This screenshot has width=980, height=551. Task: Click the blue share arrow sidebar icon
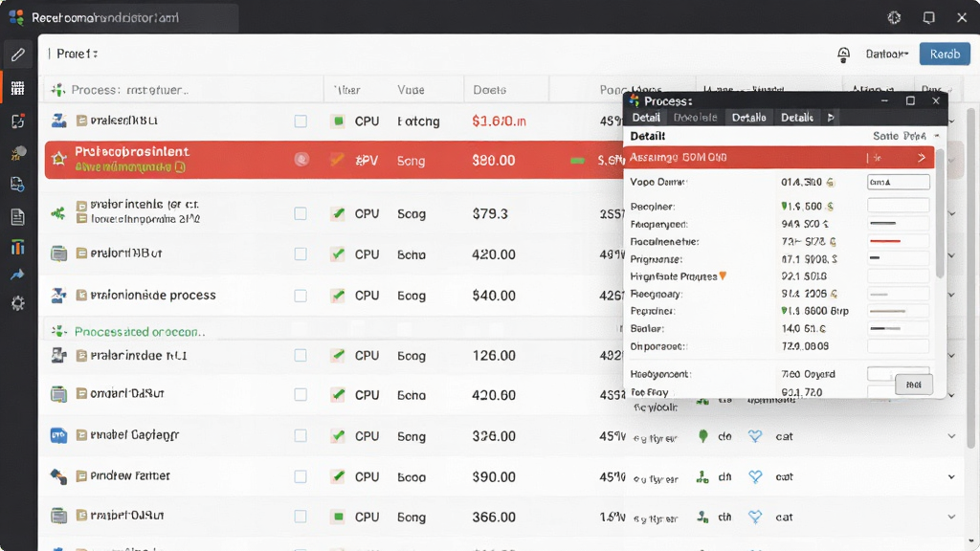point(17,275)
